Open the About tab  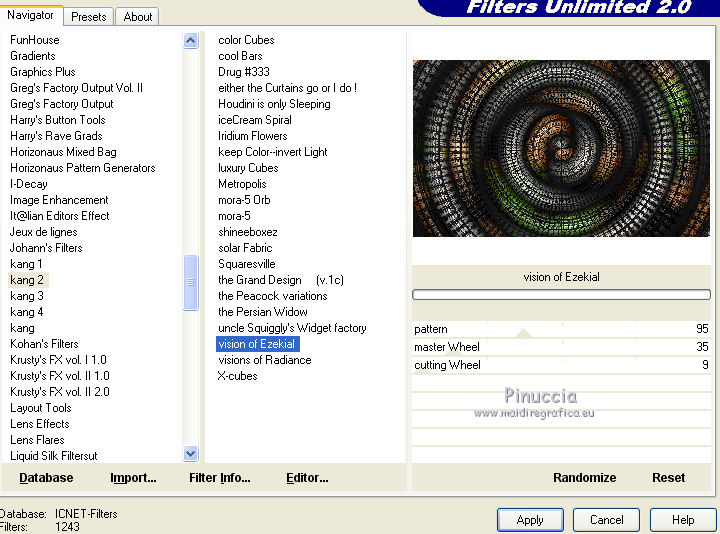tap(137, 17)
